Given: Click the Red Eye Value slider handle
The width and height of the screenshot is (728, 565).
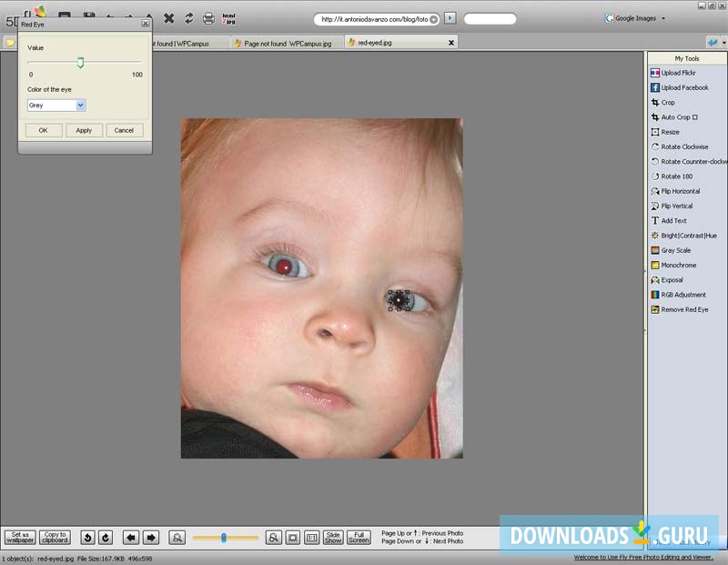Looking at the screenshot, I should click(x=80, y=62).
